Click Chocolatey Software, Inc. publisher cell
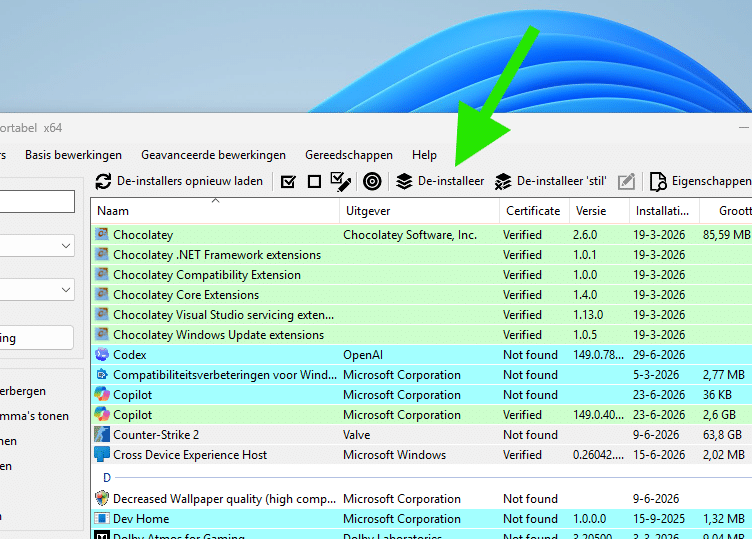Viewport: 752px width, 539px height. [x=410, y=234]
